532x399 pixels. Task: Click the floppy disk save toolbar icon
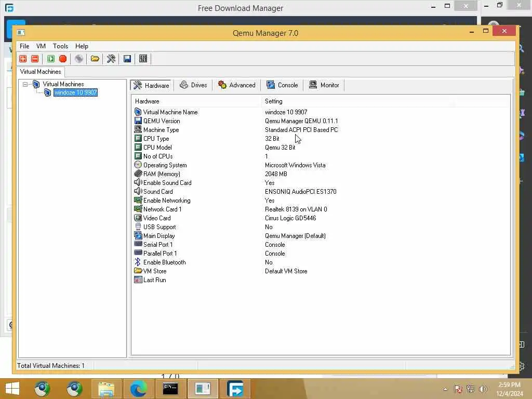(127, 59)
